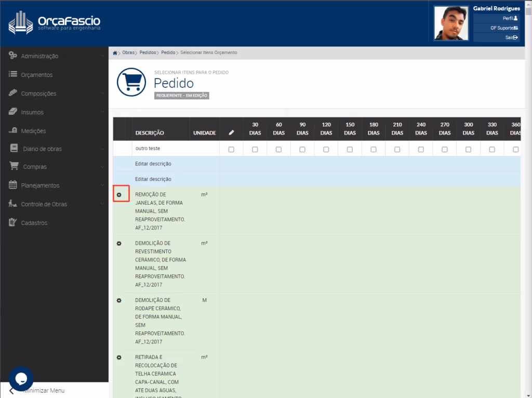Click the large Pedido cart icon

131,82
